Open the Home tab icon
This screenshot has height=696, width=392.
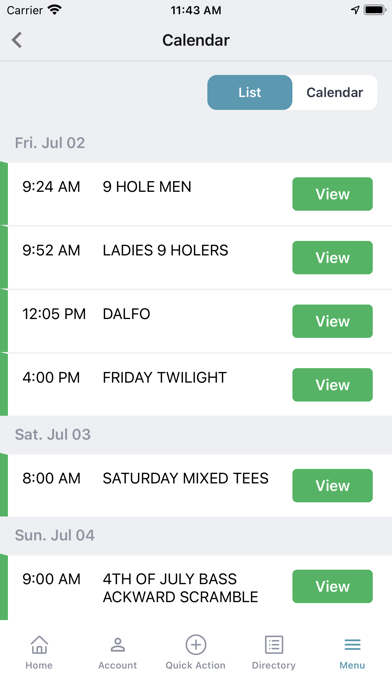click(39, 645)
